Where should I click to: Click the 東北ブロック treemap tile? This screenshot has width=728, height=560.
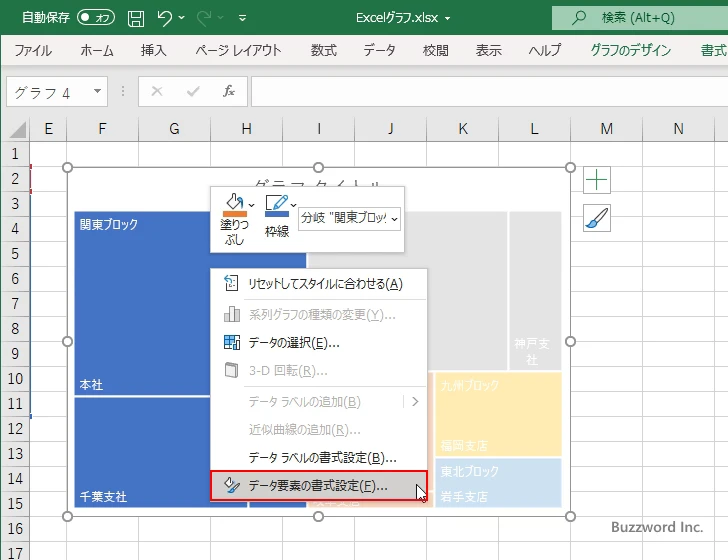coord(498,482)
